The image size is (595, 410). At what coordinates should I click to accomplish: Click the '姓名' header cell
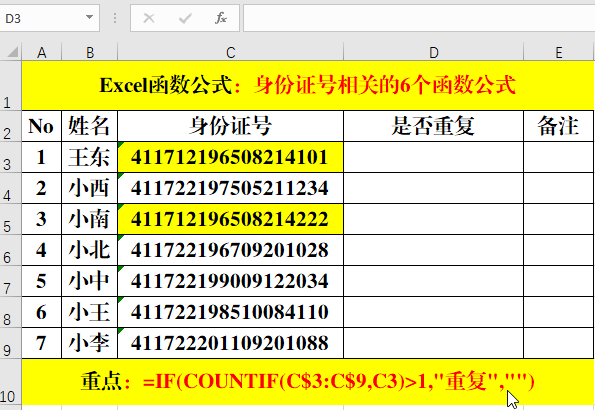(x=90, y=126)
